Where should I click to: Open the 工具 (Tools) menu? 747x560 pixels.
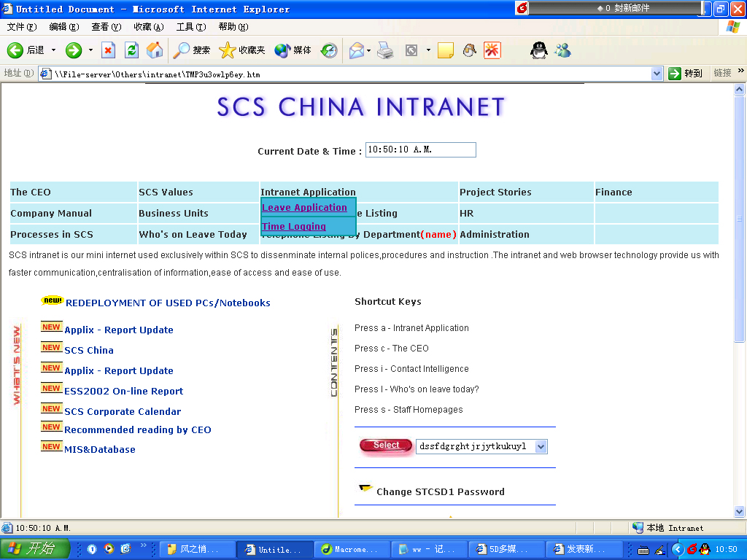[190, 27]
